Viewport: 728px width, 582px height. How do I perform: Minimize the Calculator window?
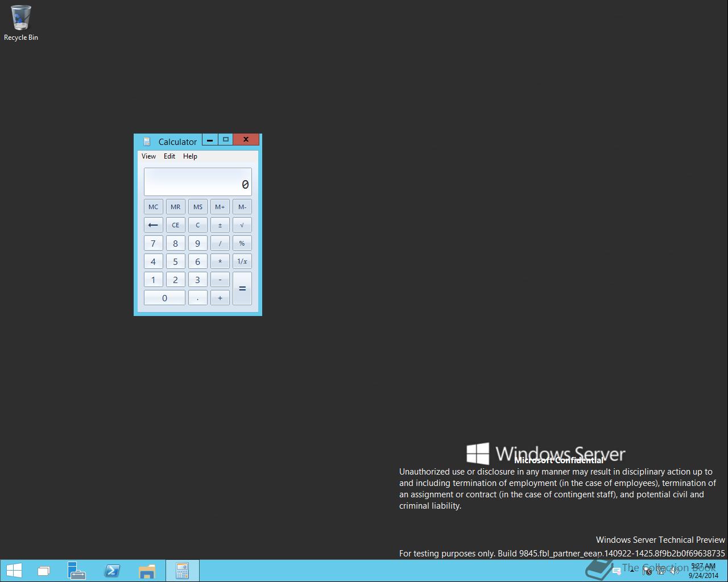tap(210, 140)
